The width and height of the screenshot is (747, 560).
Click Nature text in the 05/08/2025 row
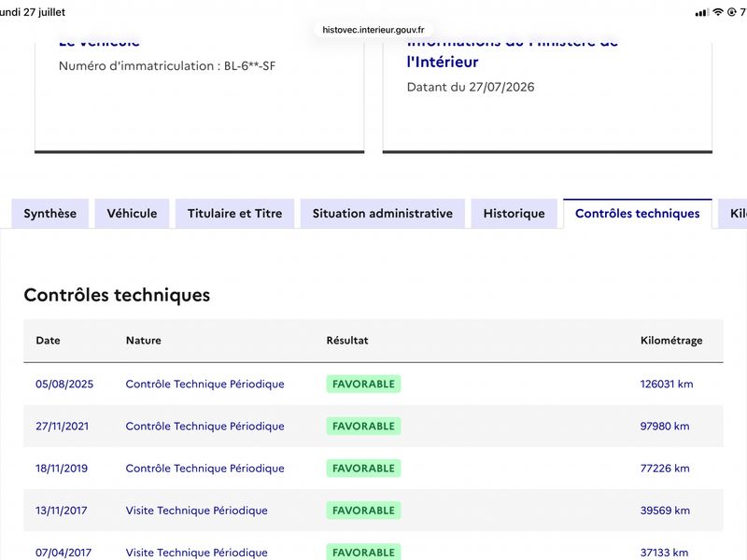point(204,384)
